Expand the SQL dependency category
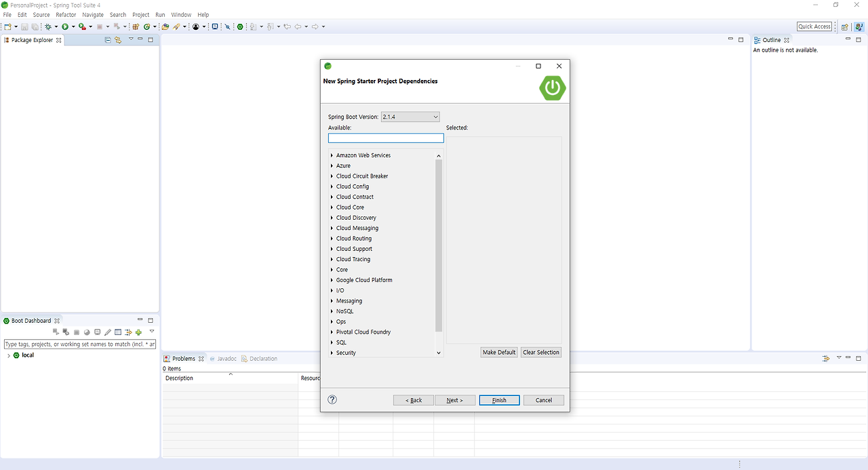868x470 pixels. coord(332,342)
